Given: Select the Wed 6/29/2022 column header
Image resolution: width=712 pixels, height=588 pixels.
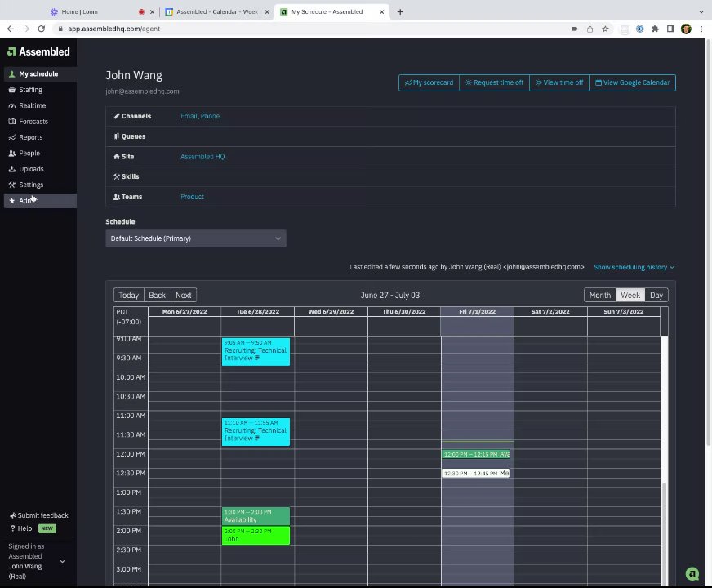Looking at the screenshot, I should tap(331, 311).
